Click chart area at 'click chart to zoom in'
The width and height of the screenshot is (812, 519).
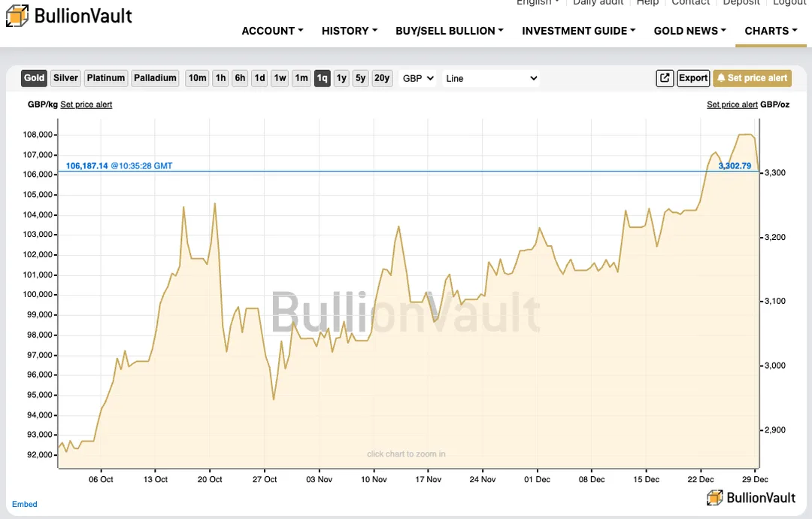tap(406, 454)
